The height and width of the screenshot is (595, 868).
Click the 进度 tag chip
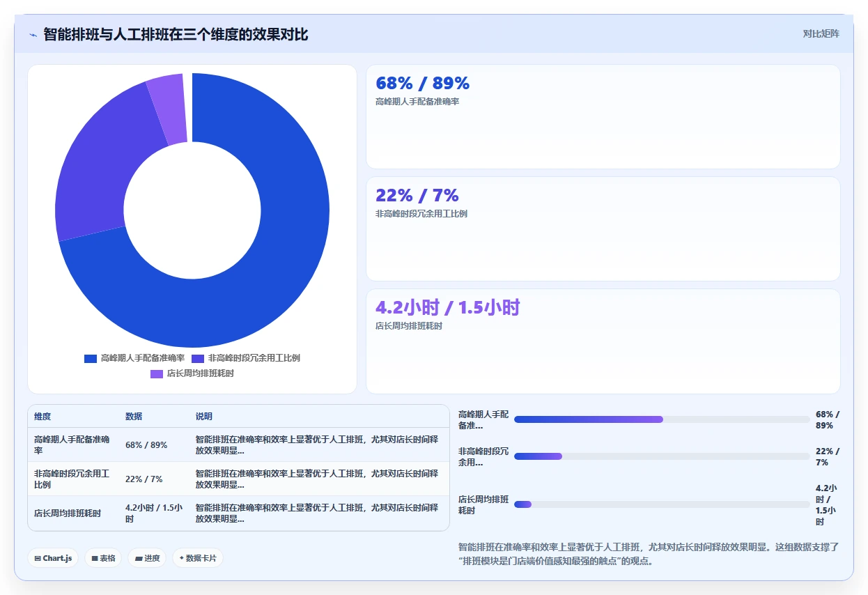[147, 558]
